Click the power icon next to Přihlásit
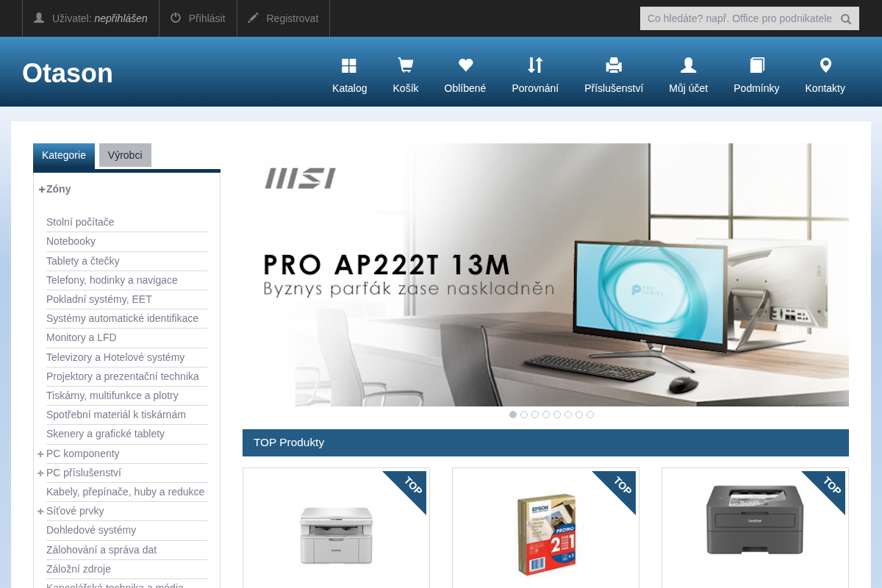 (176, 18)
